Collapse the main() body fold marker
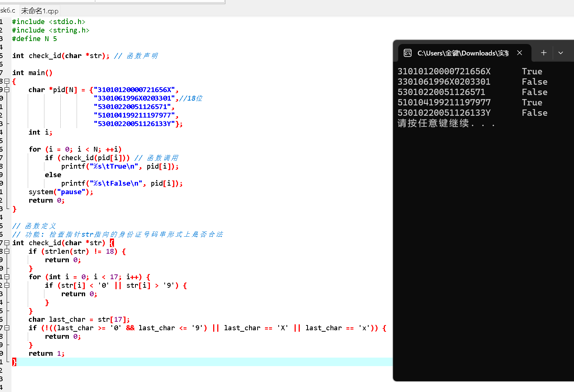This screenshot has height=392, width=574. (x=7, y=81)
